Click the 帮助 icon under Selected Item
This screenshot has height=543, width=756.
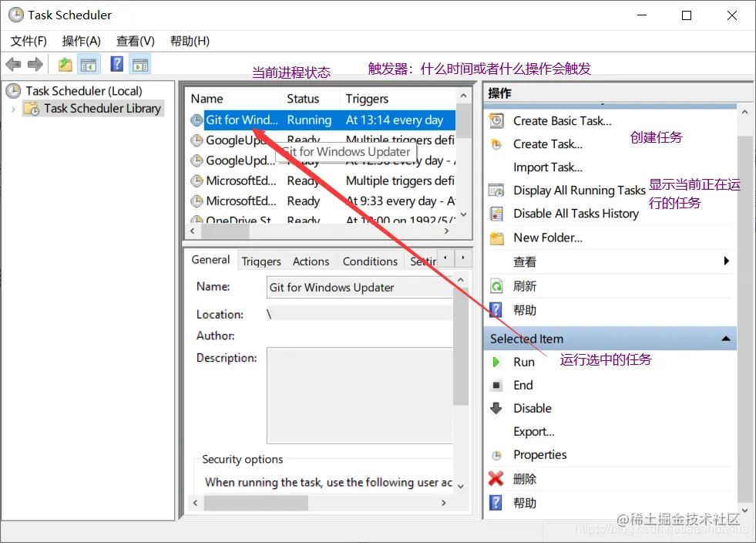coord(496,503)
